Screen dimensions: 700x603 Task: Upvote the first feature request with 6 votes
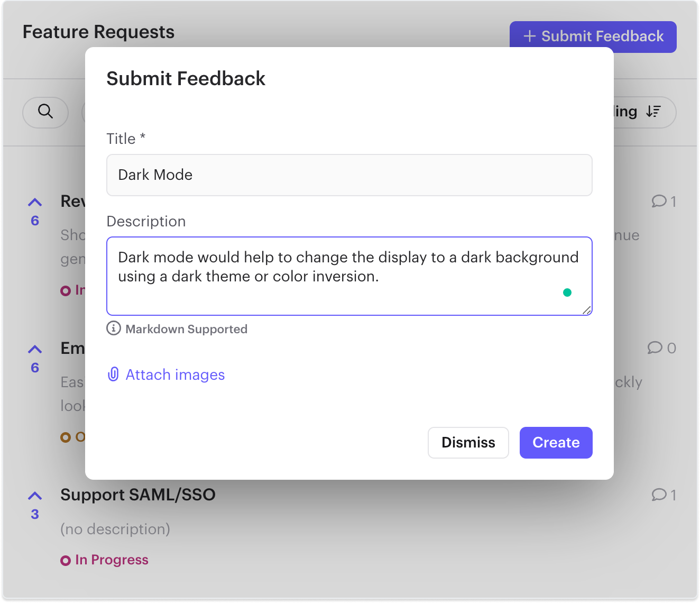click(x=34, y=202)
